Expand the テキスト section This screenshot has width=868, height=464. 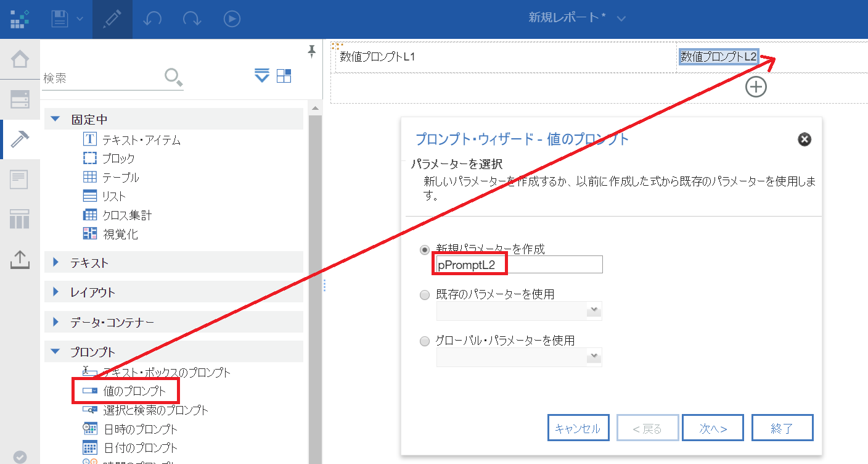pyautogui.click(x=56, y=262)
